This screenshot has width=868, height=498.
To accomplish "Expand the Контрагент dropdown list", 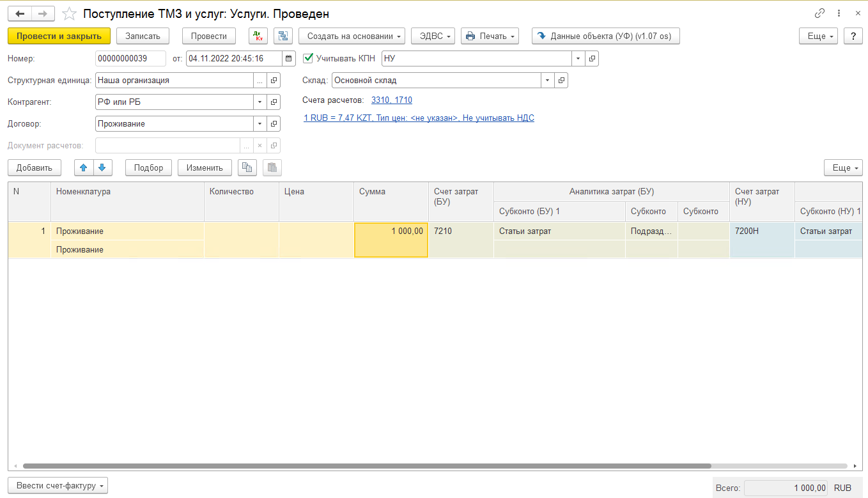I will tap(260, 102).
